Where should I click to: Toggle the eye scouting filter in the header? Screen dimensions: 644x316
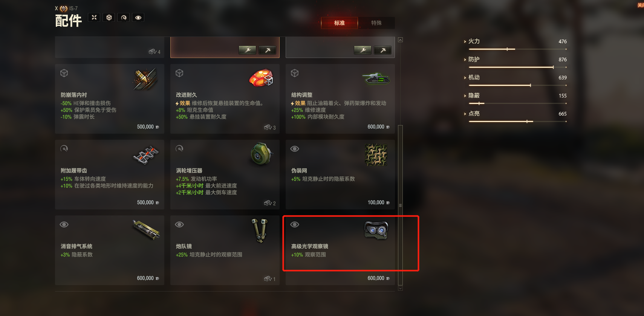[138, 17]
